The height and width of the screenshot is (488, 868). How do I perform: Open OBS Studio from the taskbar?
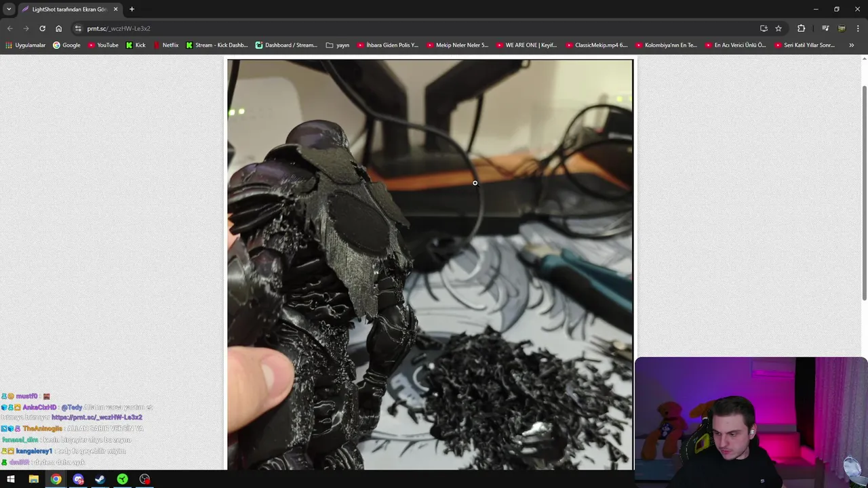(x=144, y=479)
